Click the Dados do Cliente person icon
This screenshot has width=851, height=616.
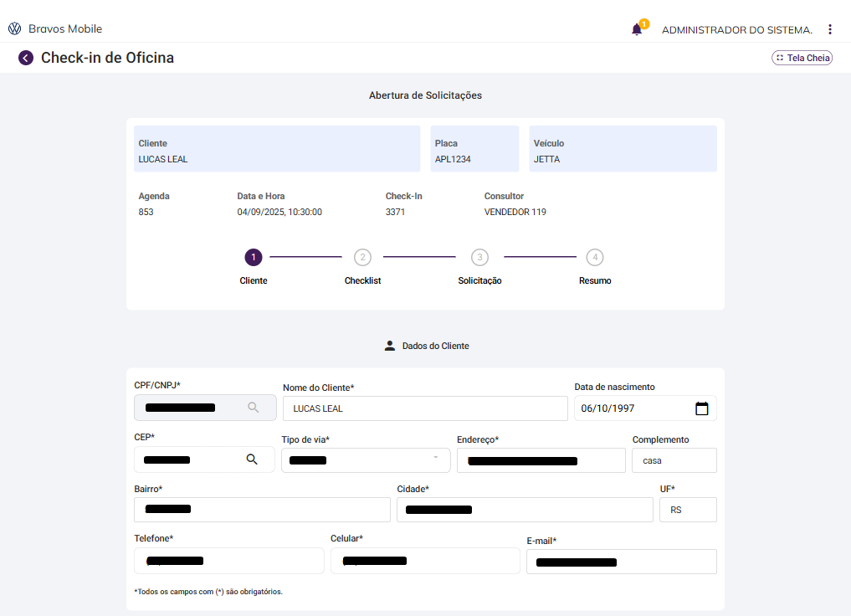389,346
